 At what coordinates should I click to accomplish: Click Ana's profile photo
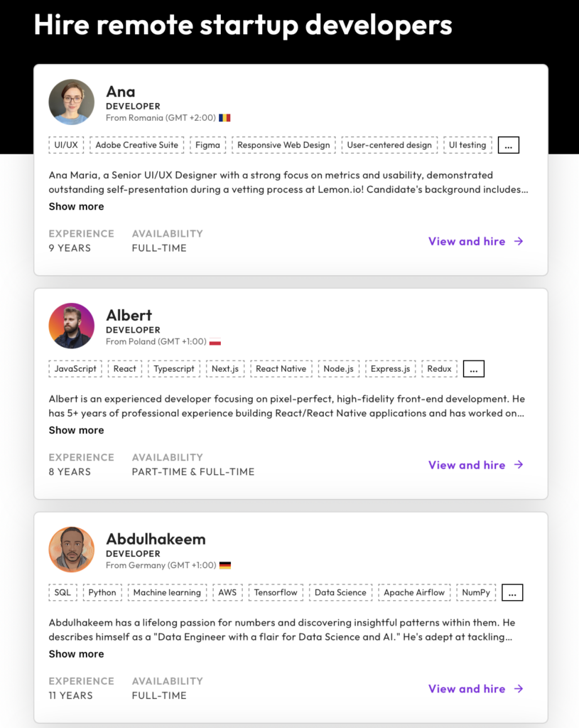coord(72,102)
